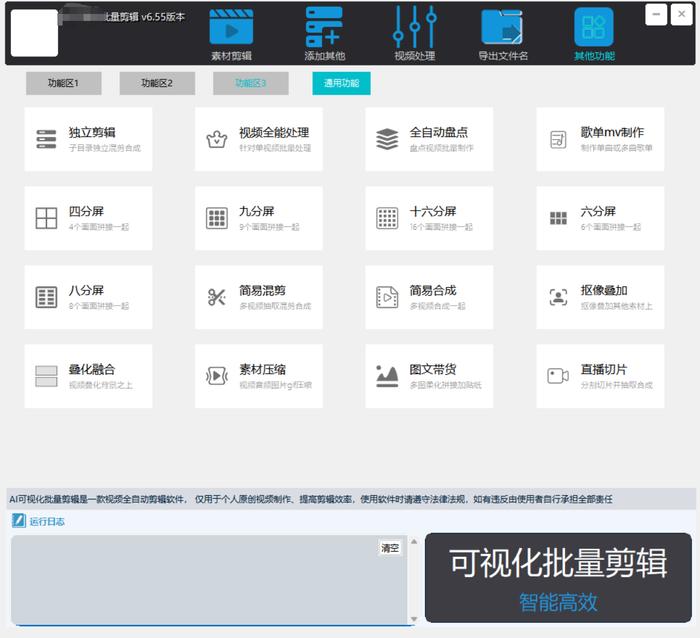Click the 智能高效 blue text

click(558, 602)
